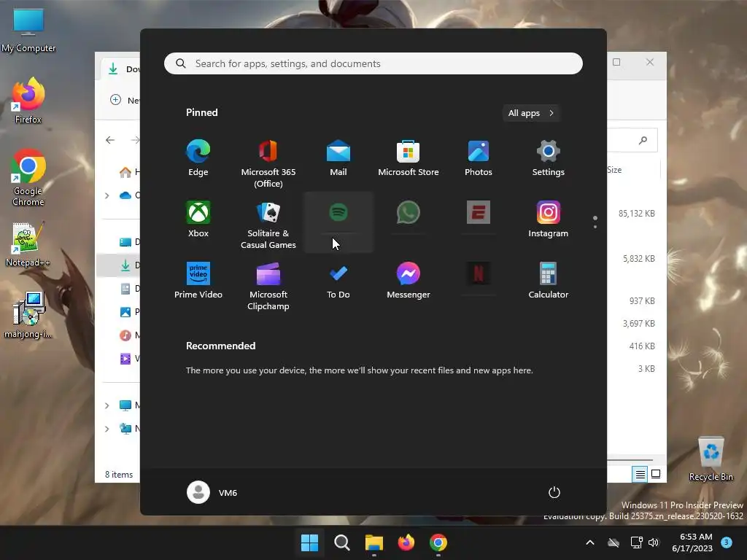Viewport: 747px width, 560px height.
Task: Open Videos folder in Explorer sidebar
Action: point(130,359)
